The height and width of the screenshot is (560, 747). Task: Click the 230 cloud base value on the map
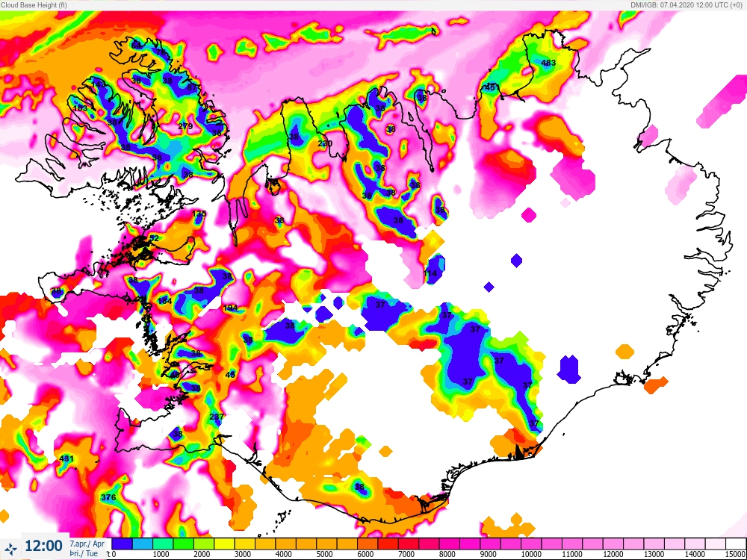pyautogui.click(x=325, y=143)
